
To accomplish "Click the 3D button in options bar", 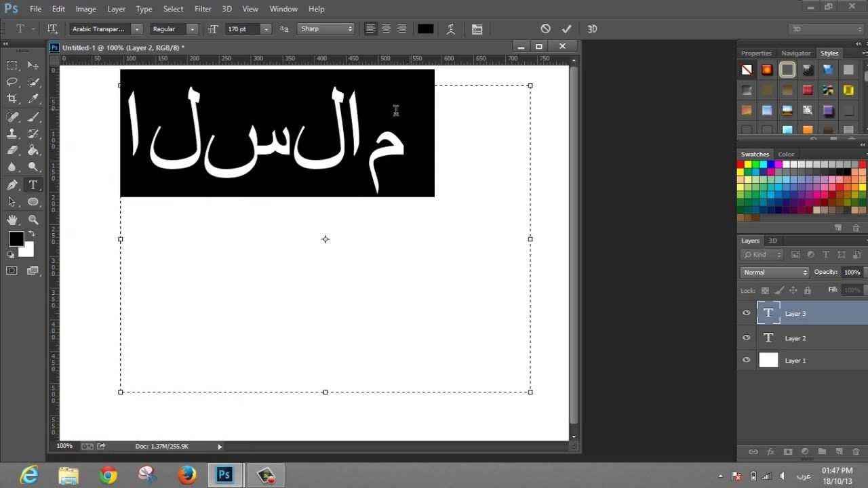I will [592, 29].
